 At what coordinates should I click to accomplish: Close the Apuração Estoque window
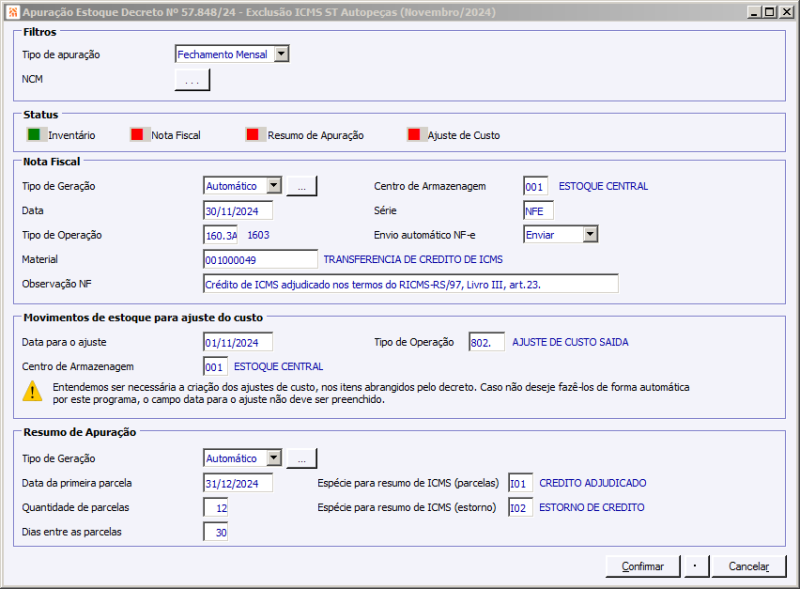click(x=786, y=12)
